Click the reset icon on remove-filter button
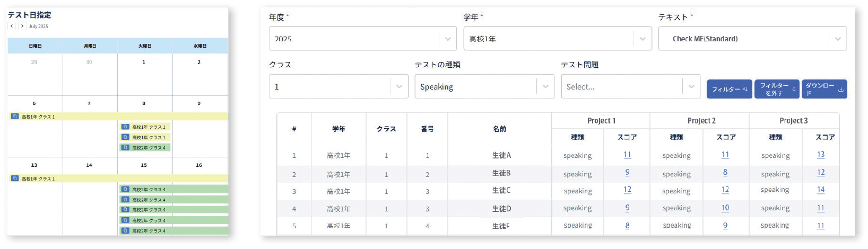Viewport: 868px width, 249px height. coord(794,90)
